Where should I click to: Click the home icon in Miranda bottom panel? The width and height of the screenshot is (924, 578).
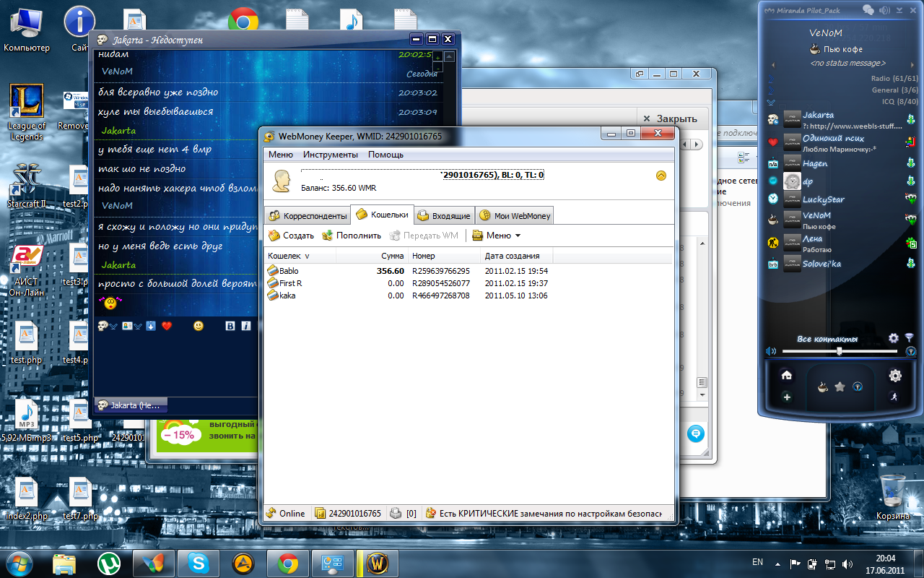[x=787, y=375]
